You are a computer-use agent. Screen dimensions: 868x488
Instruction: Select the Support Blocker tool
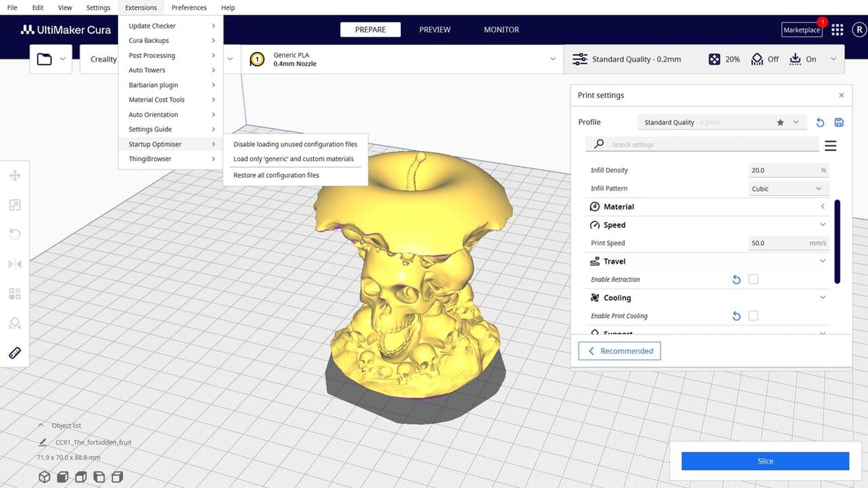14,323
